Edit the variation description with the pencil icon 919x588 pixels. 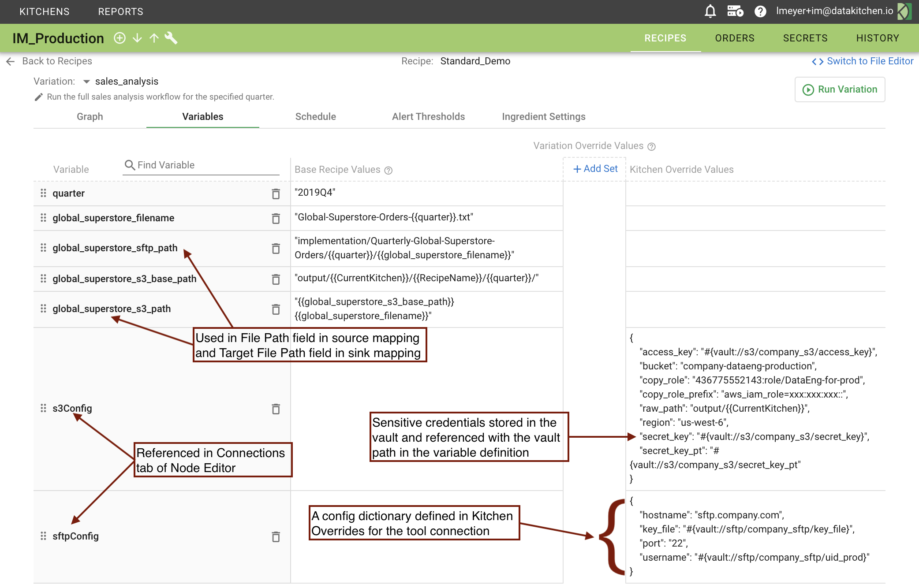[x=39, y=97]
